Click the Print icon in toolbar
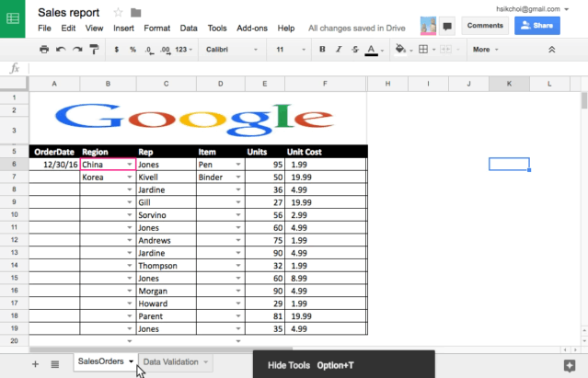588x378 pixels. (44, 50)
